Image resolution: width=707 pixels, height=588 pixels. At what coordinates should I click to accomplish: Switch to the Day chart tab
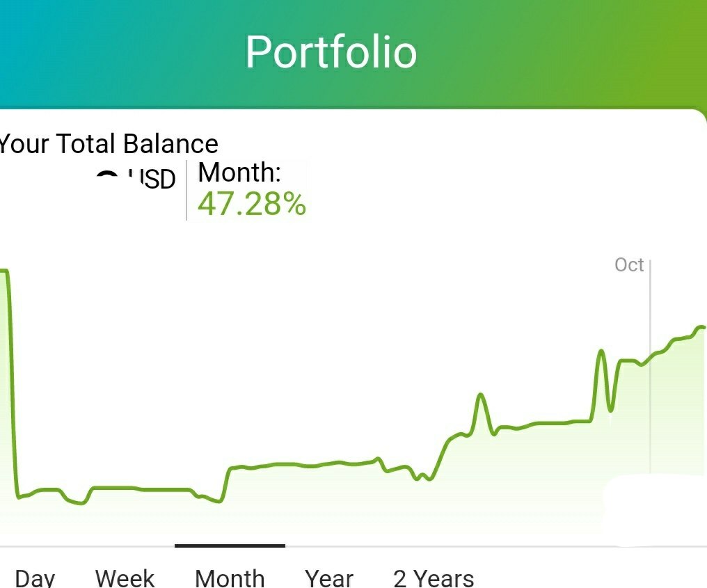(x=35, y=578)
